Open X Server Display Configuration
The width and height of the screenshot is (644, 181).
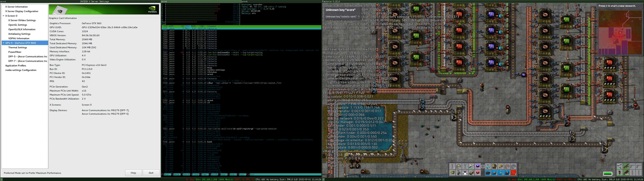pyautogui.click(x=22, y=11)
